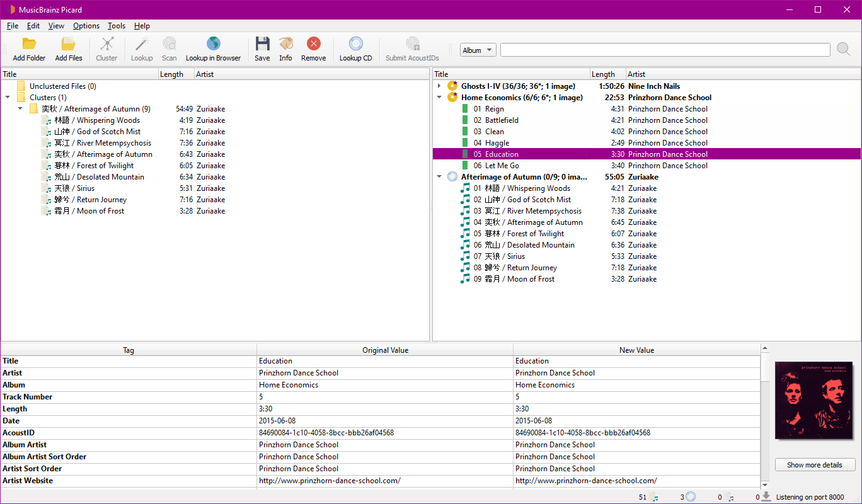The image size is (862, 504).
Task: Collapse the Home Economics album
Action: [439, 97]
